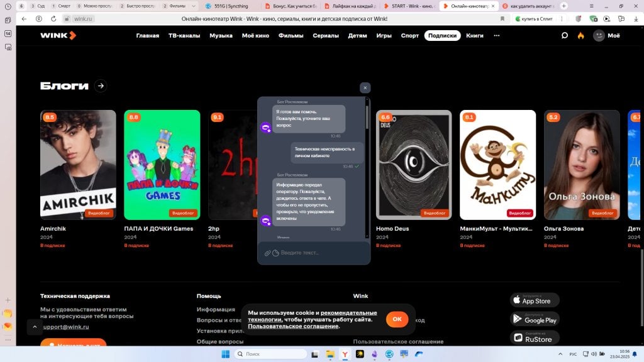Expand the more menu ellipsis in navigation

[x=497, y=36]
